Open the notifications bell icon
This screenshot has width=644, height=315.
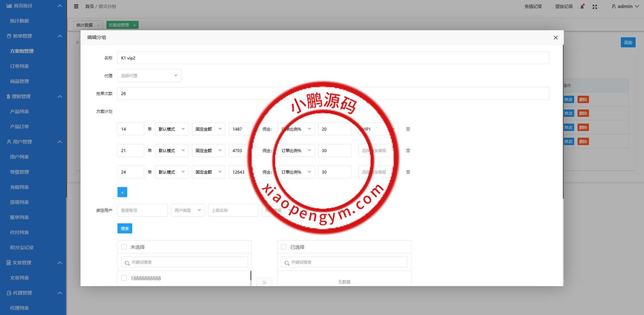pos(582,7)
